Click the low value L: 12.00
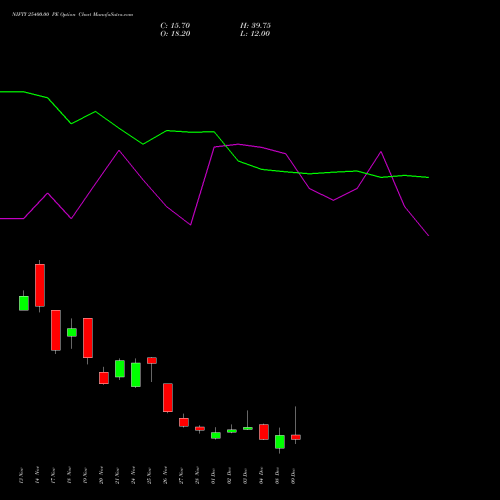This screenshot has height=500, width=500. click(255, 34)
